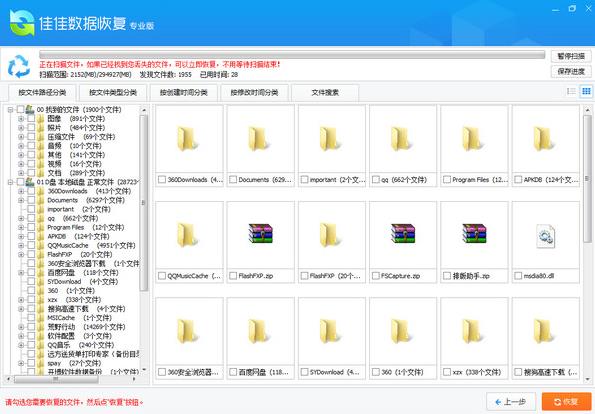595x414 pixels.
Task: Collapse the 01 D盘 本地磁盘 node
Action: click(x=10, y=182)
